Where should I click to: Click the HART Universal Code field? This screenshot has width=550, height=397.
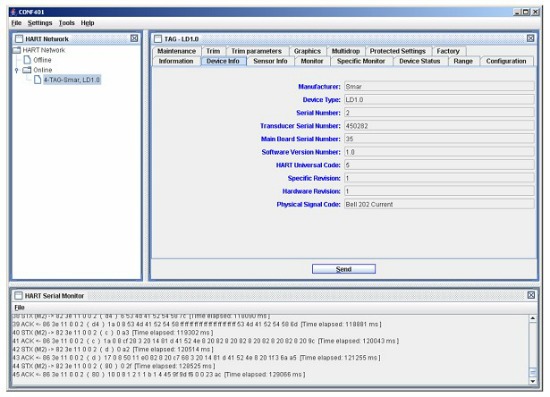click(x=439, y=165)
